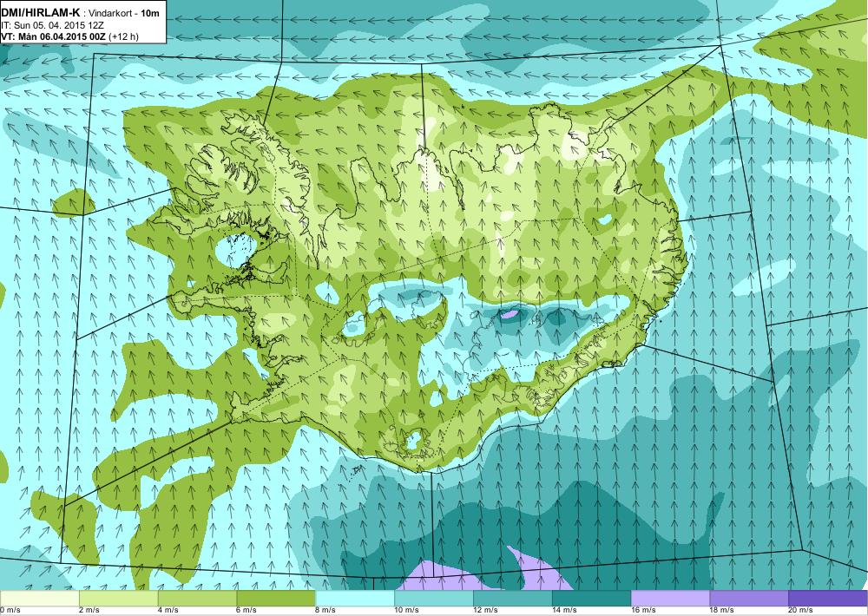The width and height of the screenshot is (868, 616).
Task: Click the "4 m/s" legend label
Action: 168,611
